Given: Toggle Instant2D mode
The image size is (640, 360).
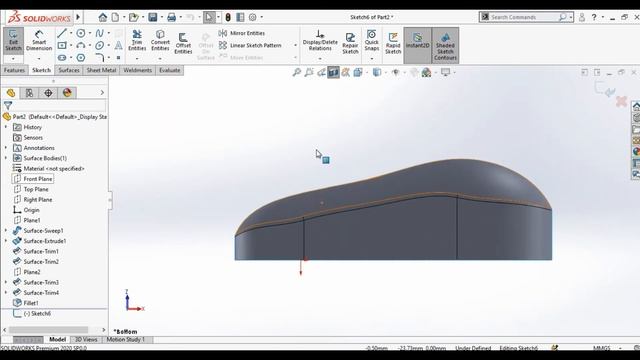Looking at the screenshot, I should click(x=417, y=45).
